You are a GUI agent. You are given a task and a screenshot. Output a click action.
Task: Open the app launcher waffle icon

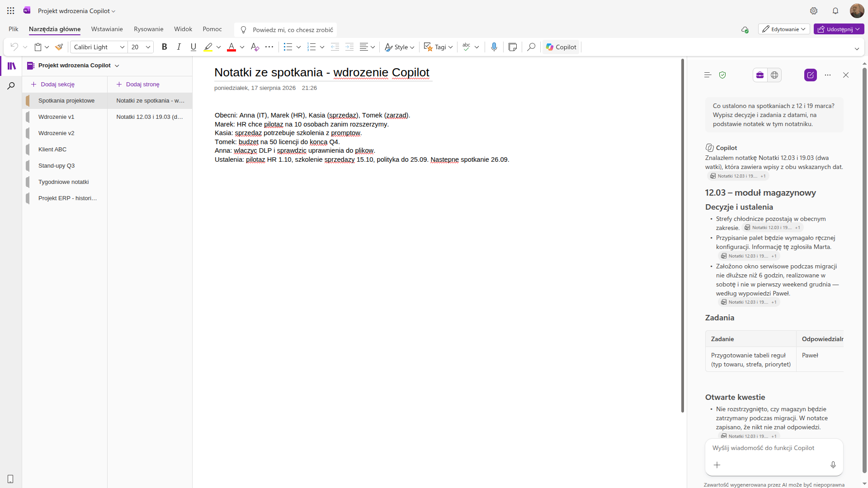pyautogui.click(x=10, y=10)
